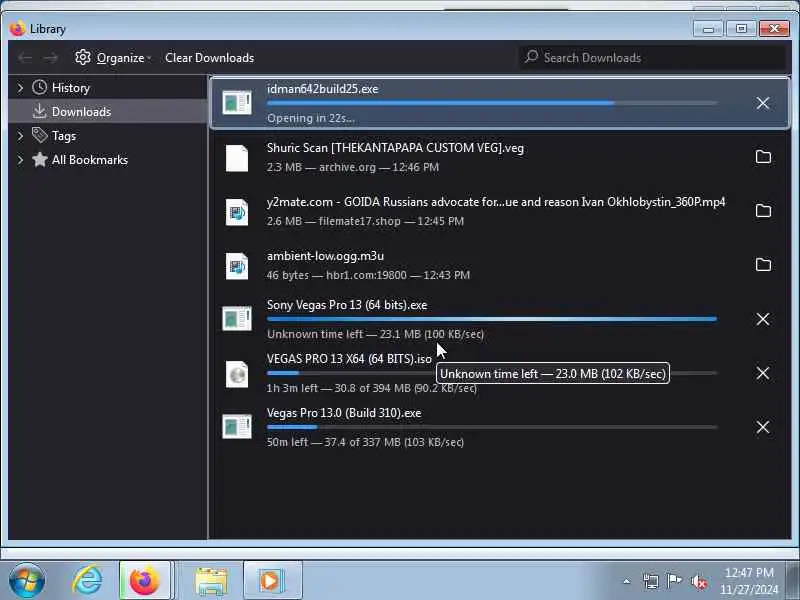Click the blank file icon of Shuric Scan veg
Viewport: 800px width, 600px height.
(237, 158)
